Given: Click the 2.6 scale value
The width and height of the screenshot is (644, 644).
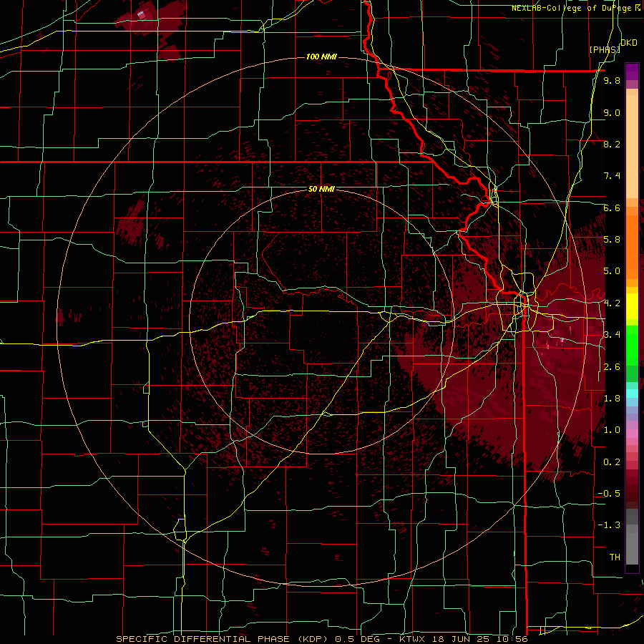Looking at the screenshot, I should pos(612,367).
